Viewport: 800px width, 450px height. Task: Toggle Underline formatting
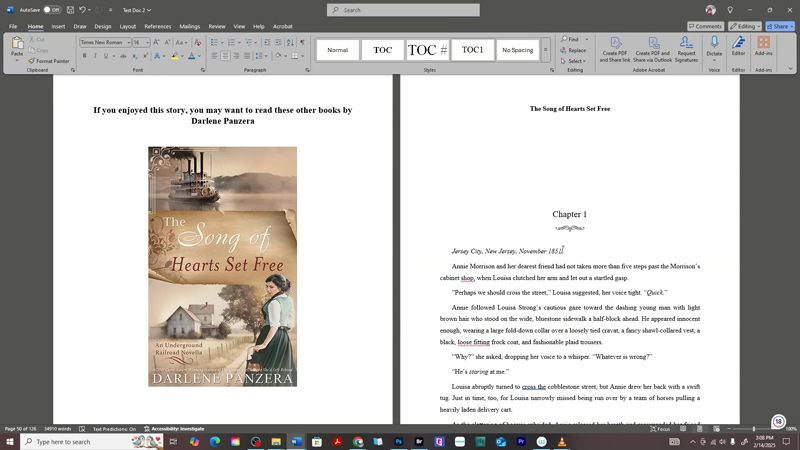click(106, 56)
